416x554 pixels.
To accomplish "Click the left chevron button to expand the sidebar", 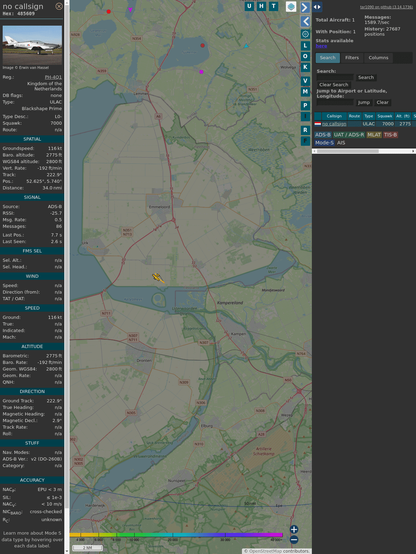I will click(x=305, y=22).
